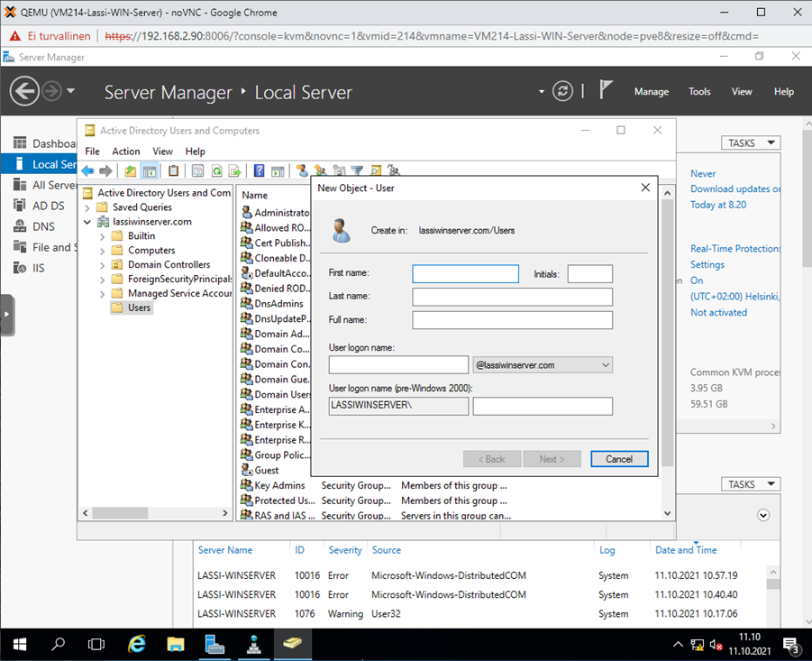Viewport: 812px width, 661px height.
Task: Open Internet Explorer from the taskbar
Action: pos(137,644)
